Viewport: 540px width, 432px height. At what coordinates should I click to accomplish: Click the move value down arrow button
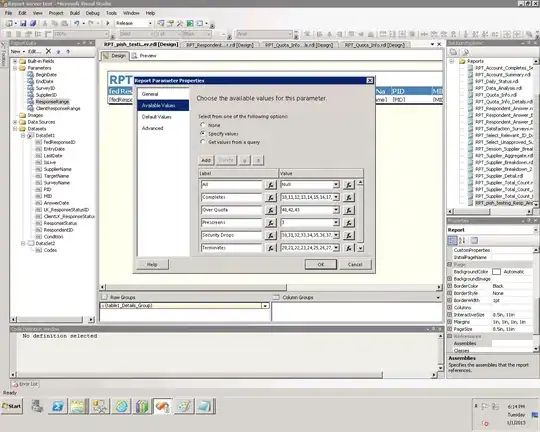(245, 160)
